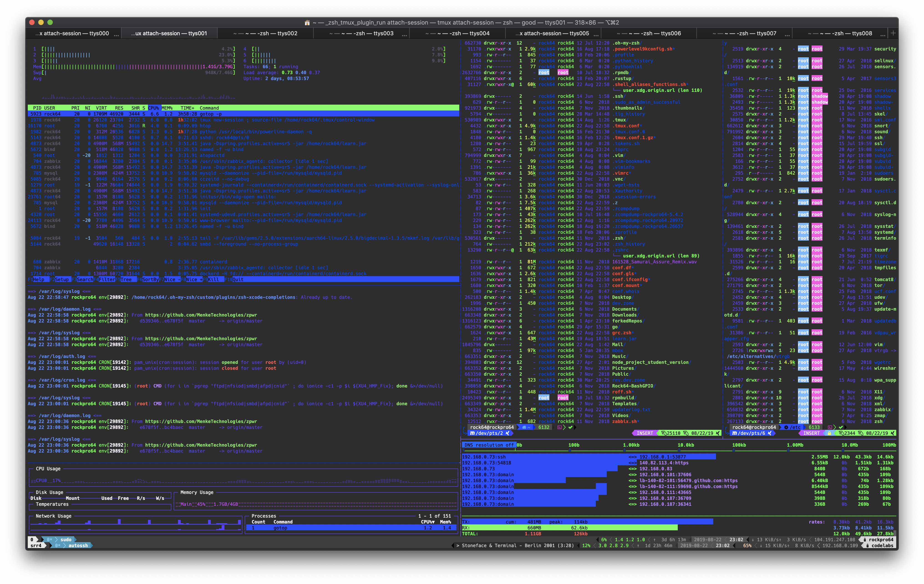
Task: Click htop Nice + function key
Action: (192, 279)
